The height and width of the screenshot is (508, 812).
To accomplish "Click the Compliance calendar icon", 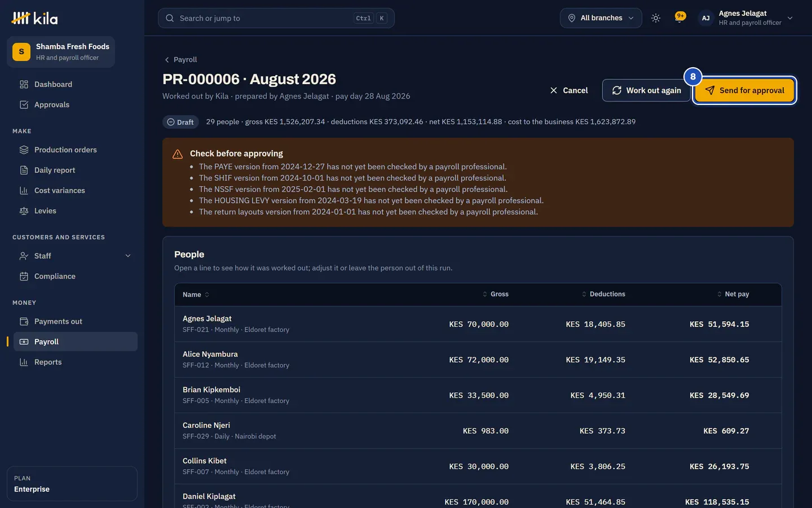I will coord(24,276).
